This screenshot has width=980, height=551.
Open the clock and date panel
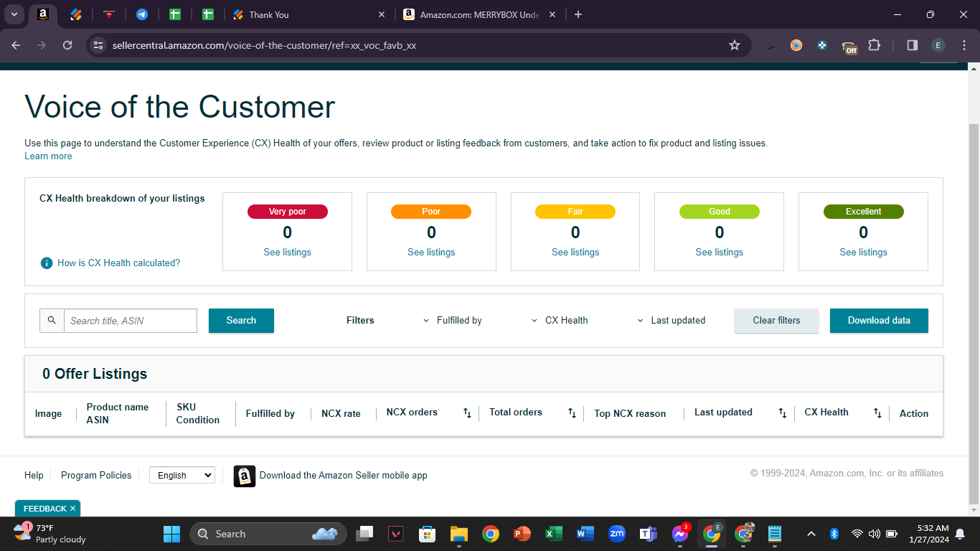[929, 534]
